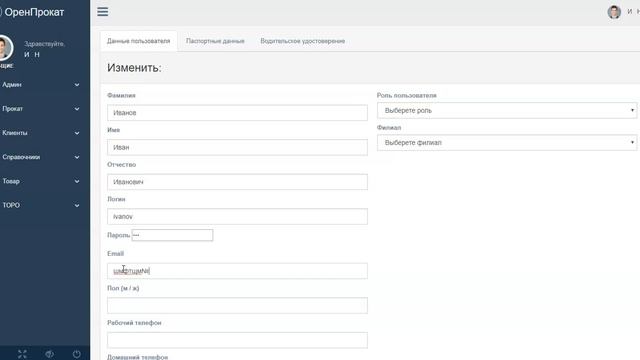
Task: Expand the Клиенты sidebar menu
Action: (41, 133)
